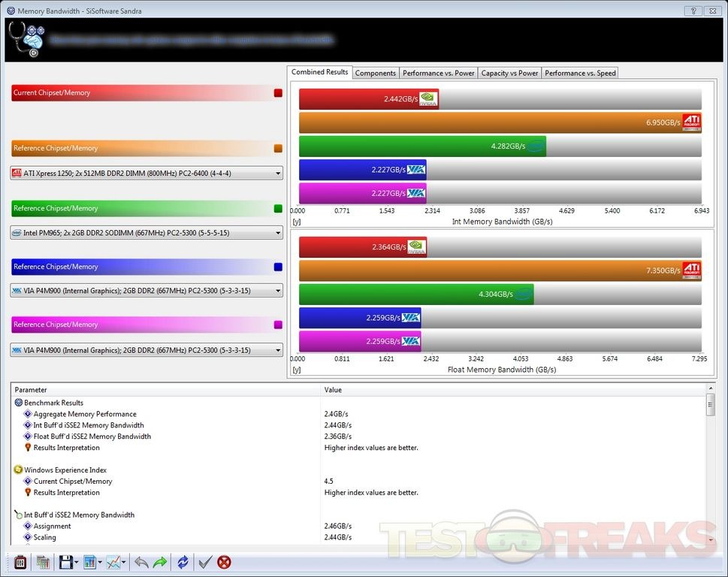728x577 pixels.
Task: Select the Capacity vs Power tab
Action: click(x=509, y=73)
